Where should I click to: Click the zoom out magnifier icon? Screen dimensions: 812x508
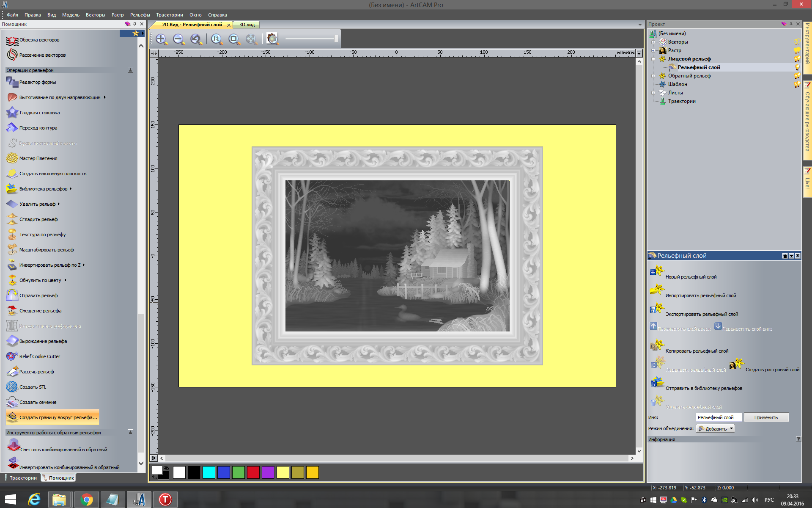pyautogui.click(x=178, y=39)
